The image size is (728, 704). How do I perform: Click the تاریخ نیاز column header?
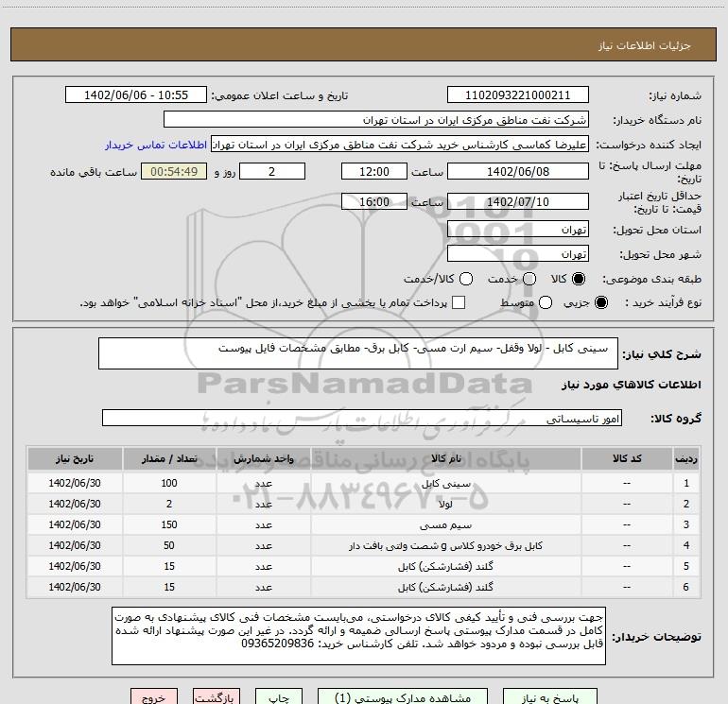click(x=75, y=458)
